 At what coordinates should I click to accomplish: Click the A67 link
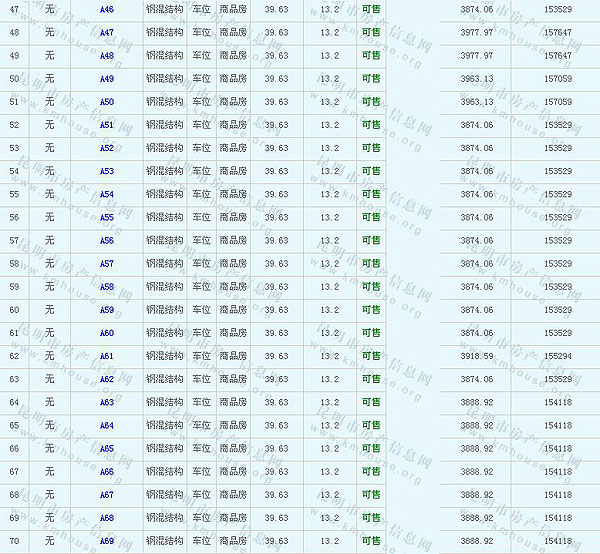click(x=107, y=494)
